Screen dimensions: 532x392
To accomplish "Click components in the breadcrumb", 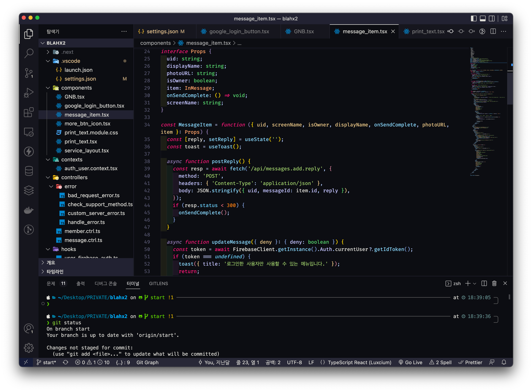I will pos(155,43).
